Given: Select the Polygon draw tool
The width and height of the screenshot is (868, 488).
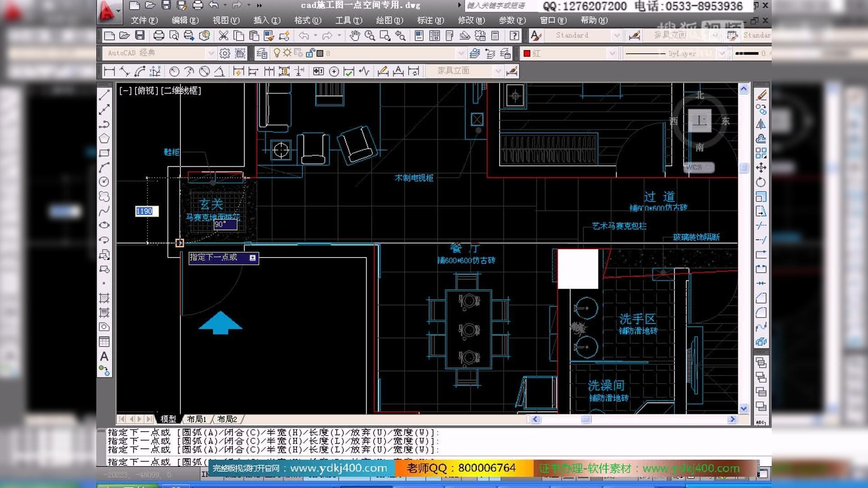Looking at the screenshot, I should (x=104, y=138).
